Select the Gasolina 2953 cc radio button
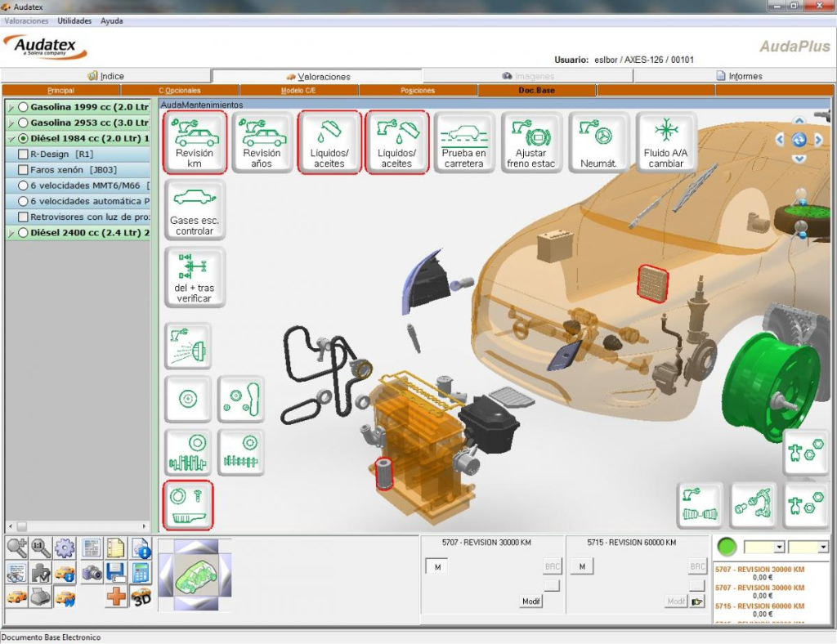This screenshot has width=837, height=644. 23,123
